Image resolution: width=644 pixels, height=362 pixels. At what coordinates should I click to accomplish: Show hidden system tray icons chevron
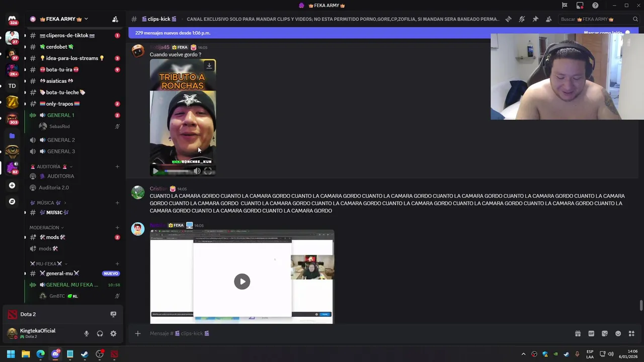click(x=524, y=354)
